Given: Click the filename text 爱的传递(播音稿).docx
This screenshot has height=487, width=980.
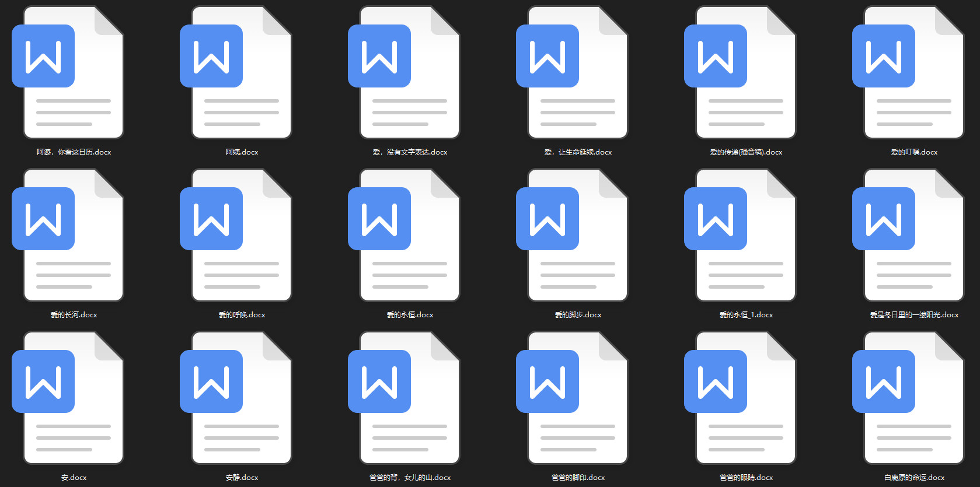Looking at the screenshot, I should 746,152.
